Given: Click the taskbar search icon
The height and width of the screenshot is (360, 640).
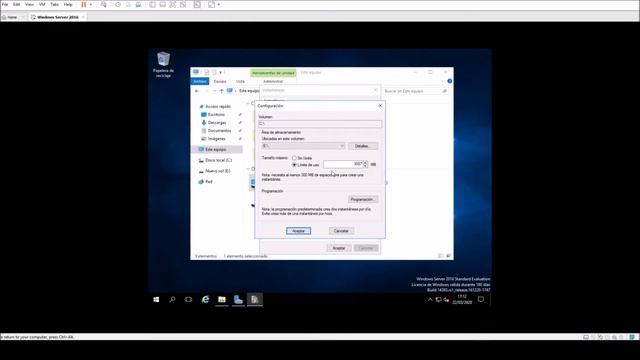Looking at the screenshot, I should (x=172, y=300).
